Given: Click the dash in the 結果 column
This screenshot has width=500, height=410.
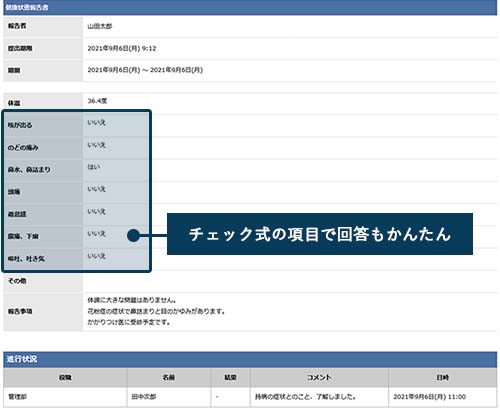Looking at the screenshot, I should (x=217, y=397).
